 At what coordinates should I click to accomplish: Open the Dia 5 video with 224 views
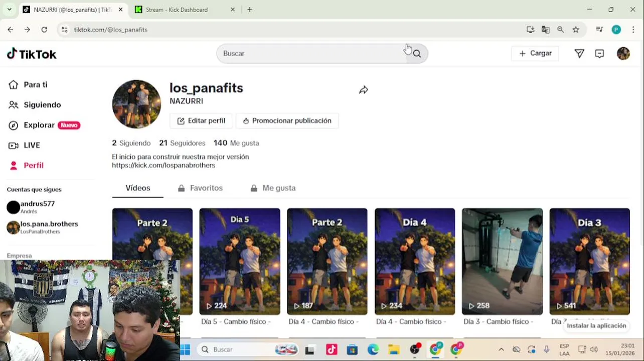[x=240, y=261]
